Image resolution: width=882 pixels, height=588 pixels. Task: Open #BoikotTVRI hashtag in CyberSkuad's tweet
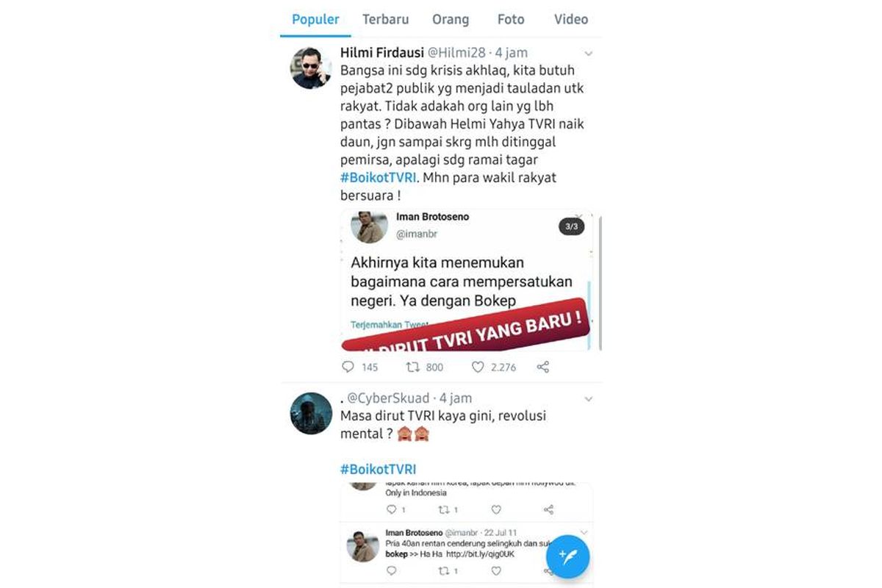(378, 469)
